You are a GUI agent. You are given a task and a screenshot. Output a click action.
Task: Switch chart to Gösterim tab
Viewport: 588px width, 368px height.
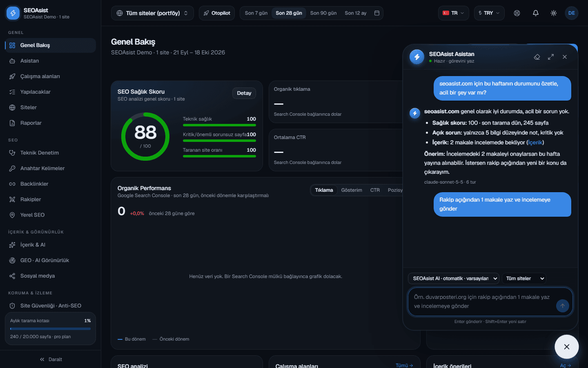352,190
